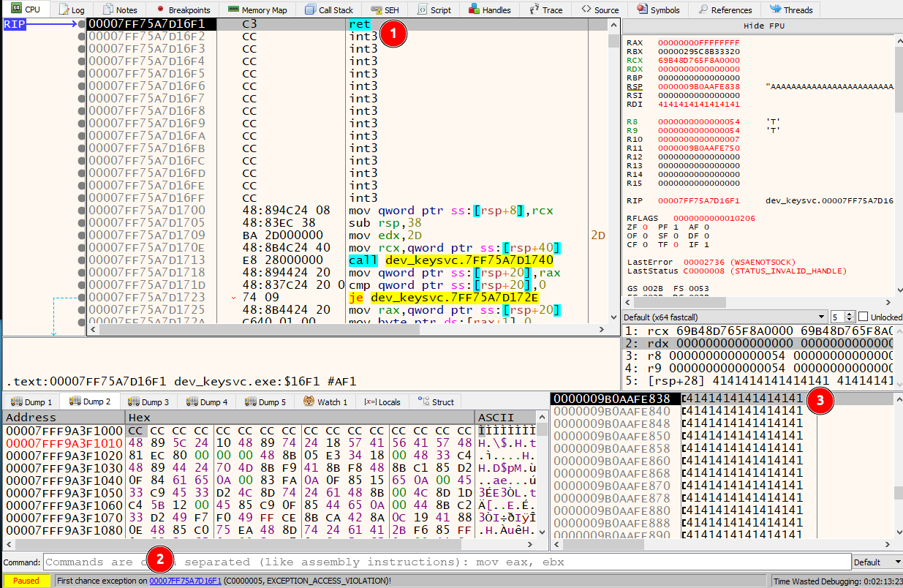Click the exception address link in status bar
This screenshot has height=588, width=903.
click(185, 581)
